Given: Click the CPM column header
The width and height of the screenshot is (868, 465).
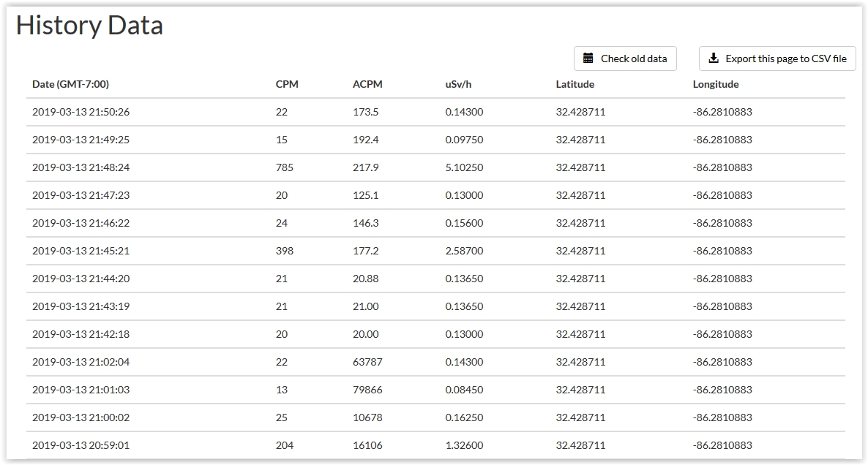Looking at the screenshot, I should point(287,84).
